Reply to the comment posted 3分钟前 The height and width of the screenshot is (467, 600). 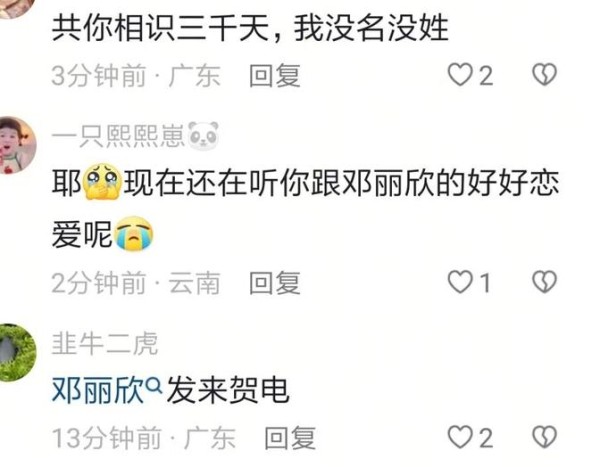275,75
